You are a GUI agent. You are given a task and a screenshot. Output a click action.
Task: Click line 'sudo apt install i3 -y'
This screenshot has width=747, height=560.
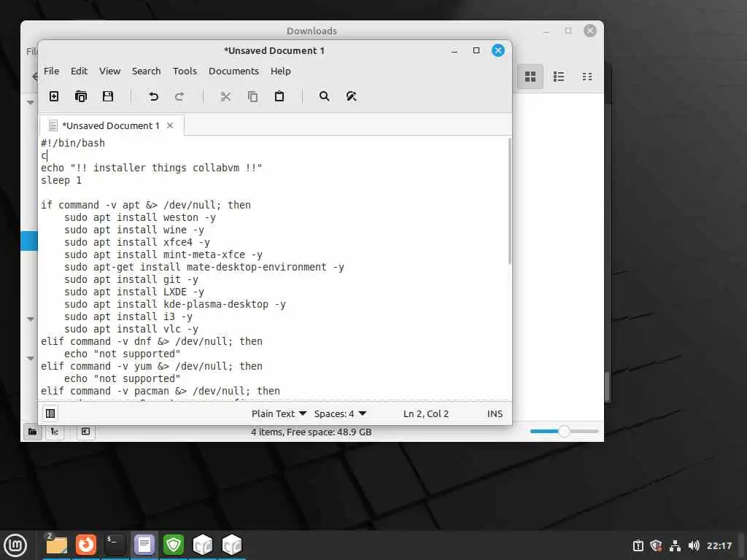(128, 316)
